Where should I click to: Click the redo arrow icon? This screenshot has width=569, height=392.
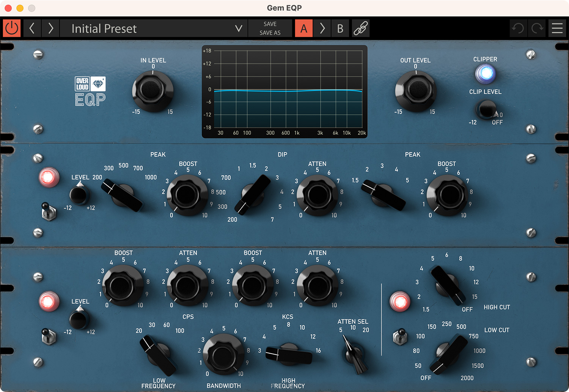[537, 28]
